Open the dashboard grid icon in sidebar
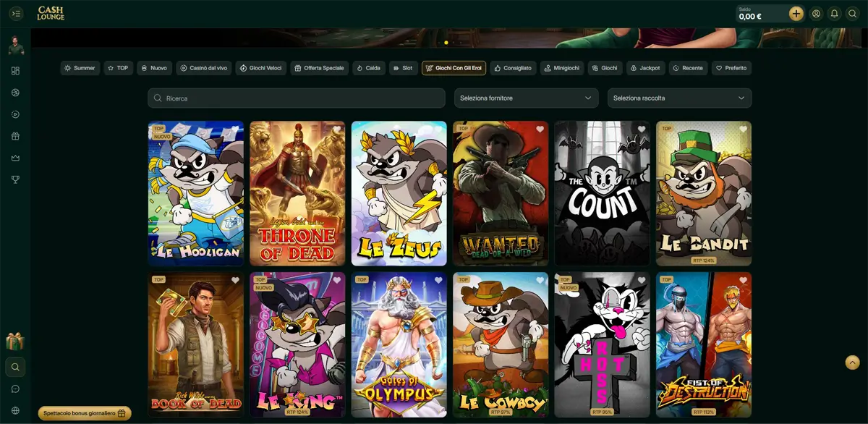This screenshot has width=868, height=424. tap(16, 71)
